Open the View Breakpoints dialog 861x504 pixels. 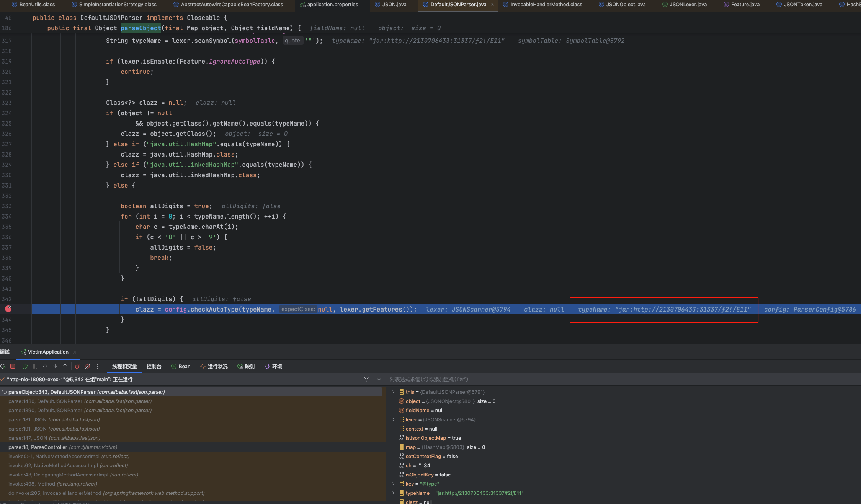coord(78,366)
